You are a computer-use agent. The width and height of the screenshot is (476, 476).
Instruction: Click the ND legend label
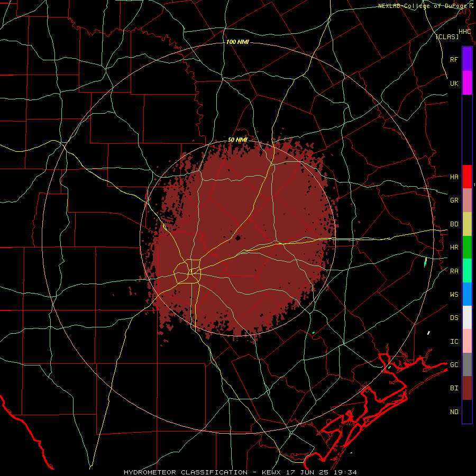click(x=454, y=412)
